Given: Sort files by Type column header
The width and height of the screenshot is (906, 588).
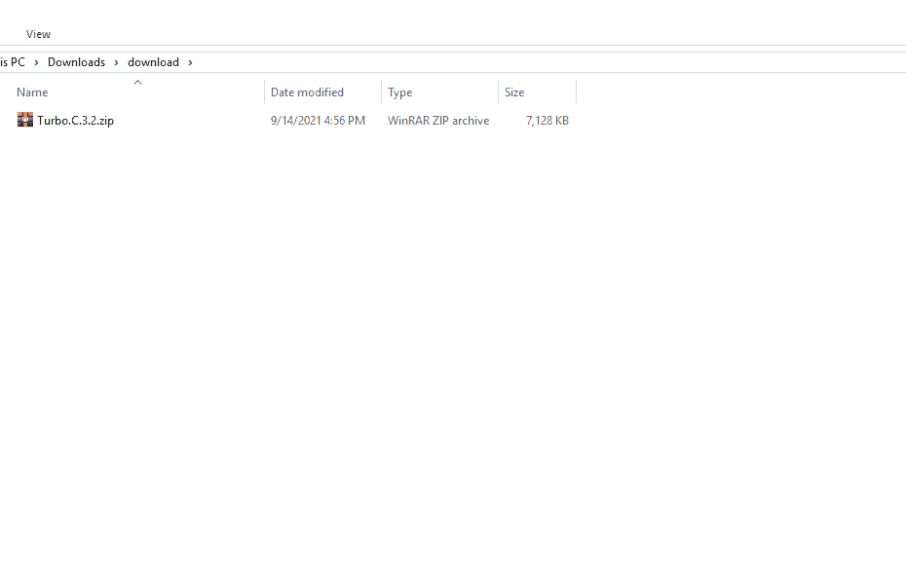Looking at the screenshot, I should point(399,92).
